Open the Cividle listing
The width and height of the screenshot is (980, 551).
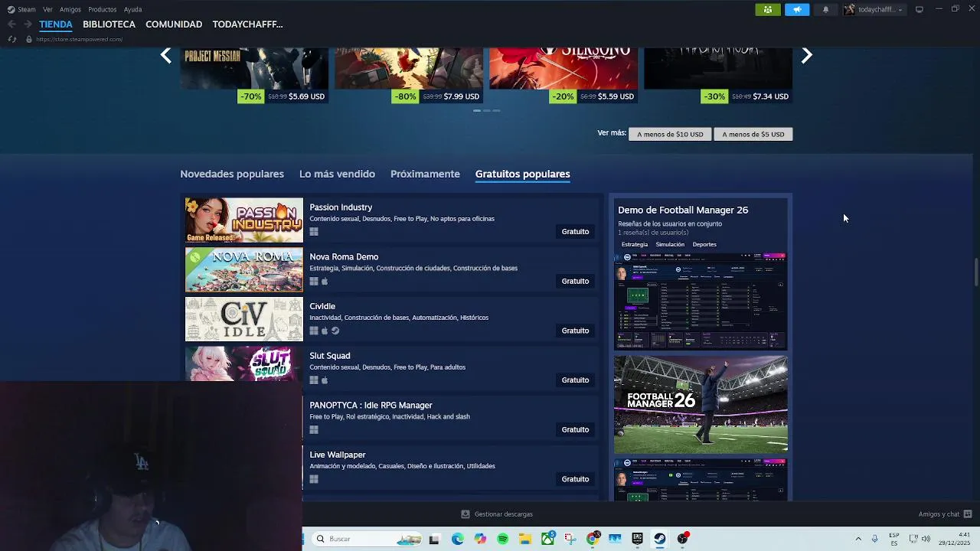(390, 319)
